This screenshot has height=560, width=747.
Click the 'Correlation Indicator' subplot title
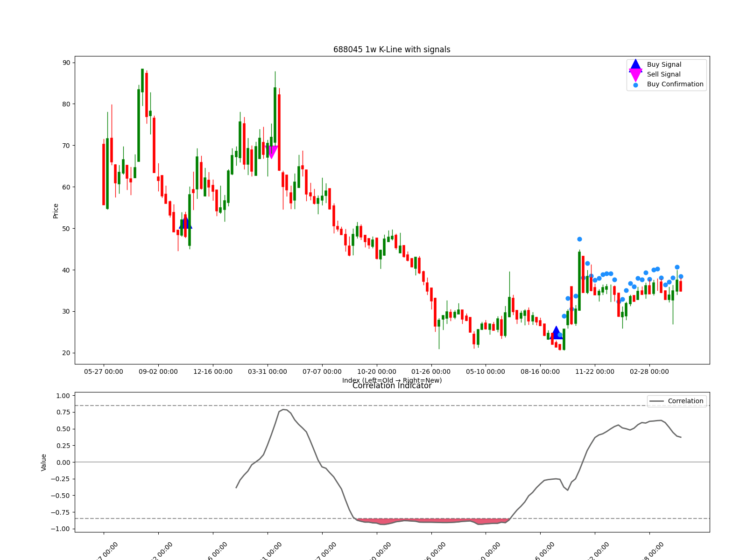pos(392,385)
